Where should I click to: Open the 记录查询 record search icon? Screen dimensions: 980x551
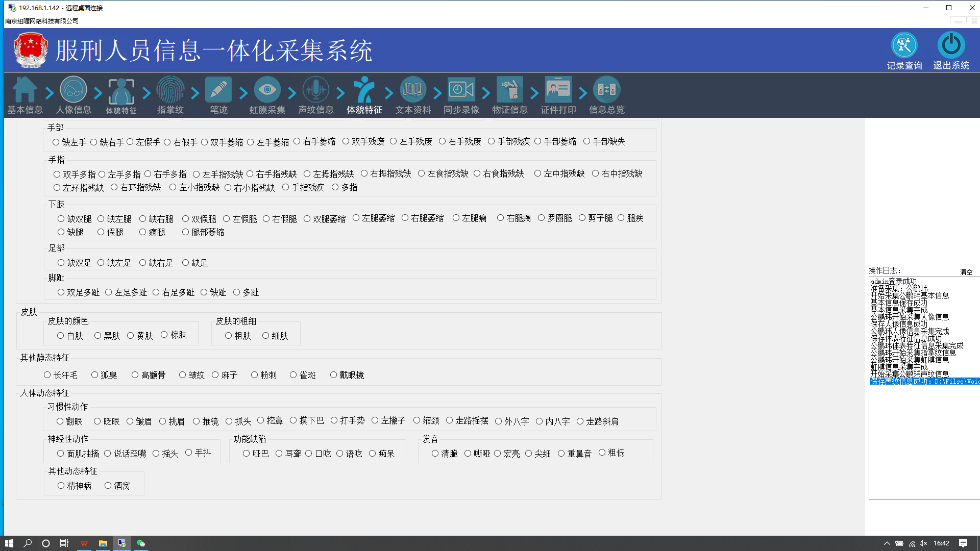(904, 45)
